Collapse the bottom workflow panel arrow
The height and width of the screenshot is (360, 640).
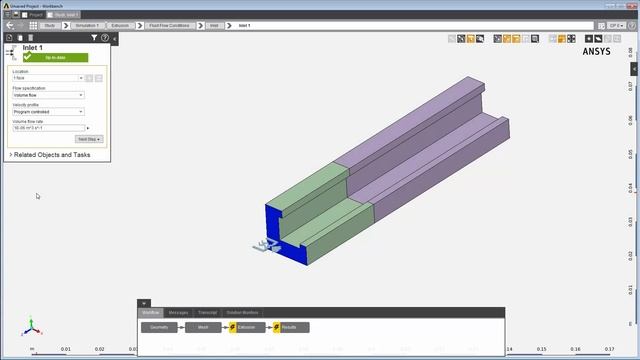click(x=144, y=303)
